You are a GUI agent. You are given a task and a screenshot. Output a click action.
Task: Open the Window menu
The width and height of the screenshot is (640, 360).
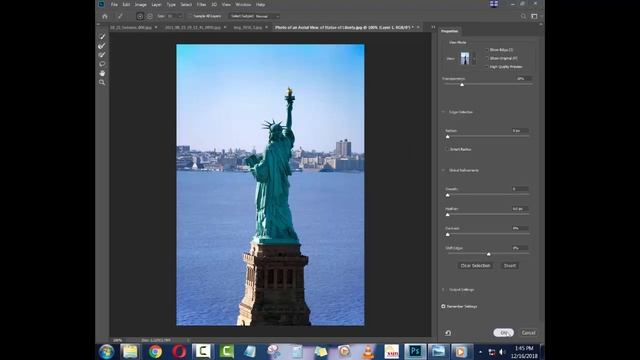coord(243,4)
